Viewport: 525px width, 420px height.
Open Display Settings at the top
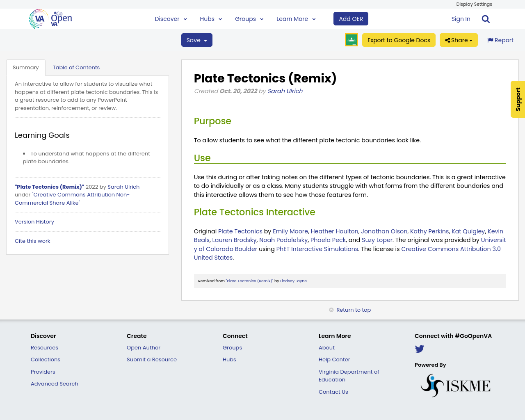click(474, 4)
